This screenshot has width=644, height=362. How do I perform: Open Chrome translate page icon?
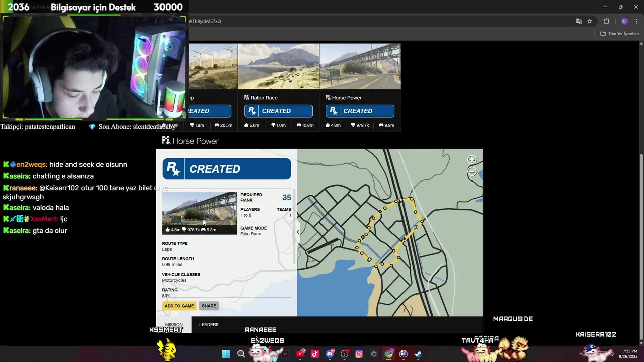tap(579, 21)
